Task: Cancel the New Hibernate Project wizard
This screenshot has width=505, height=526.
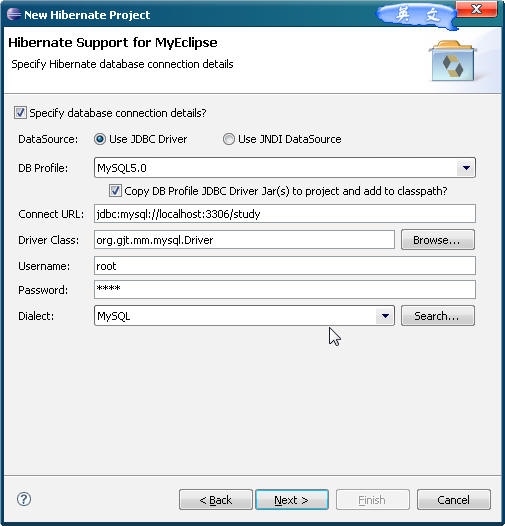Action: click(x=454, y=499)
